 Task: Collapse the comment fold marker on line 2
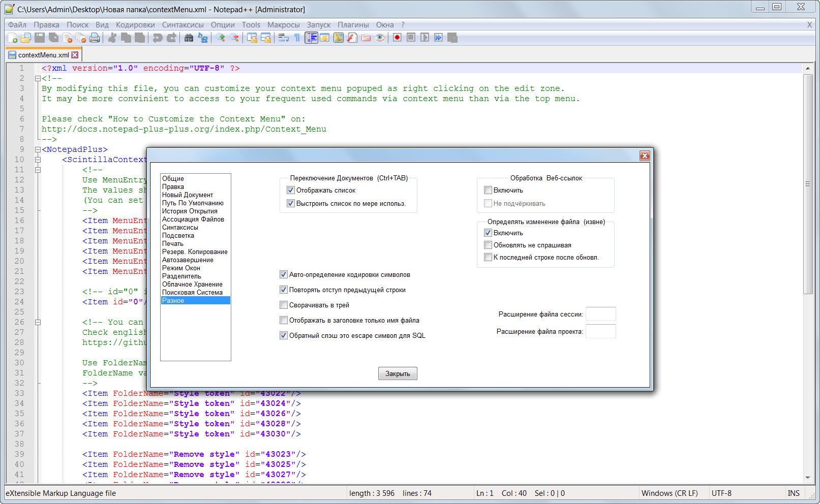click(38, 79)
